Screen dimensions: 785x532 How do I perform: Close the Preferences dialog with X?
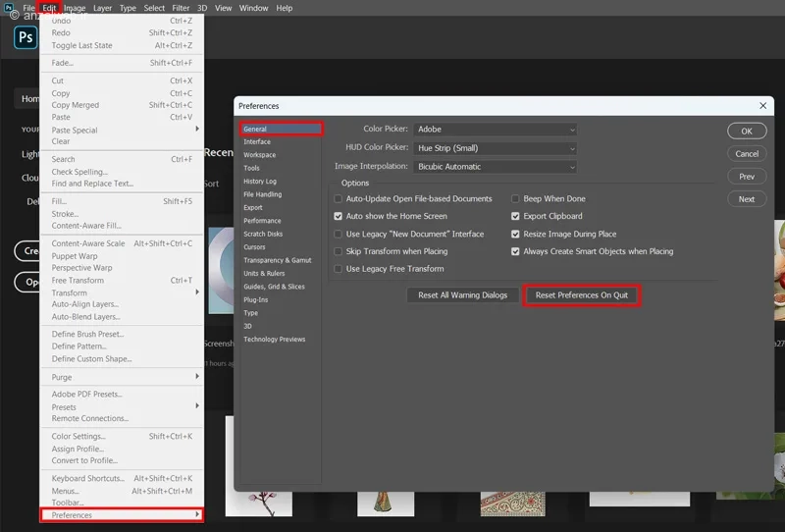click(x=762, y=106)
